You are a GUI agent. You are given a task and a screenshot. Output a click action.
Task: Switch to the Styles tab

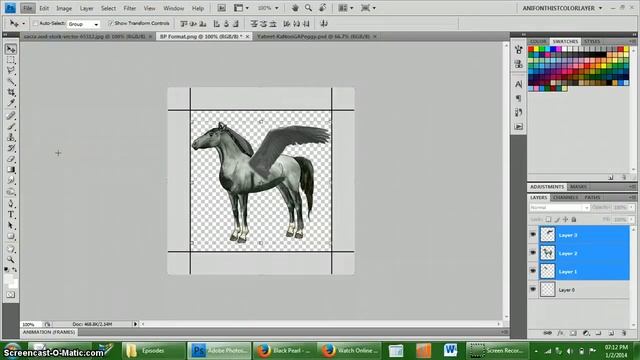pos(592,42)
